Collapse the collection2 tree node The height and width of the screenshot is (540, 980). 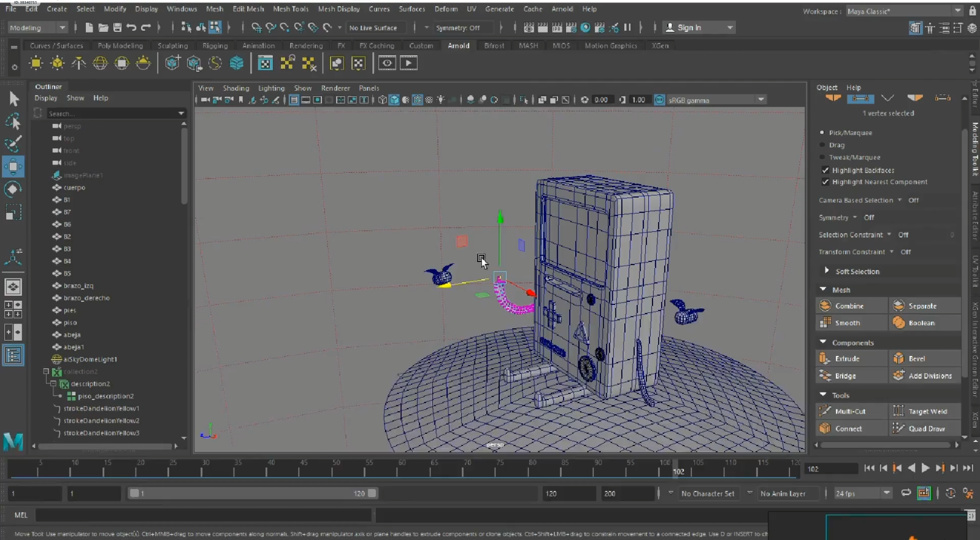(46, 371)
